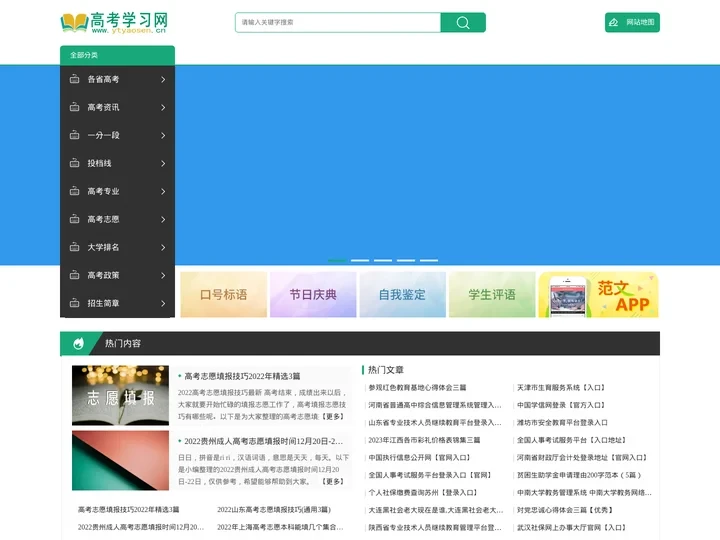Screen dimensions: 720x540
Task: Open 潍坊市安全教育平台登录入口 link
Action: click(x=562, y=422)
